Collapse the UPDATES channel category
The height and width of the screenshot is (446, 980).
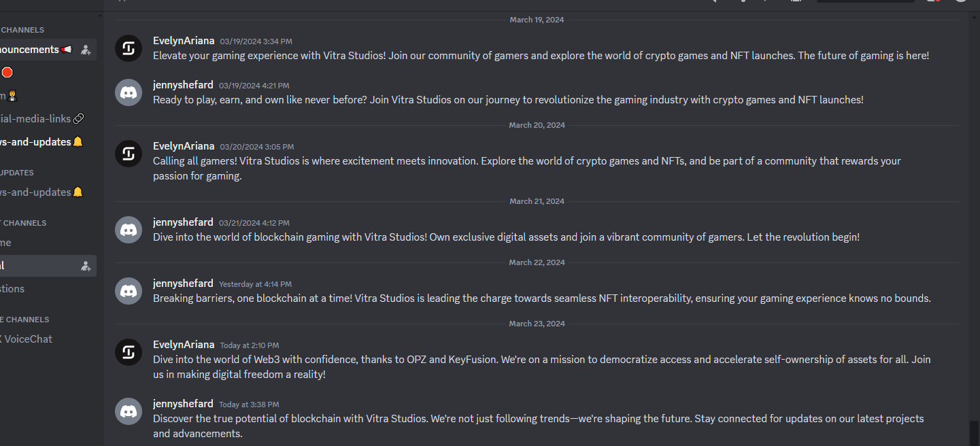point(17,173)
